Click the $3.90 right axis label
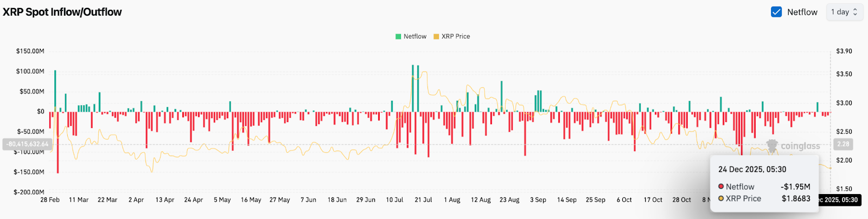This screenshot has height=219, width=868. click(x=844, y=51)
